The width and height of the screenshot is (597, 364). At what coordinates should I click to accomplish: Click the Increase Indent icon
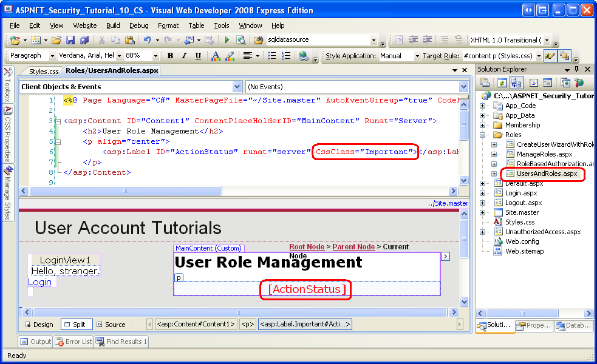(427, 40)
